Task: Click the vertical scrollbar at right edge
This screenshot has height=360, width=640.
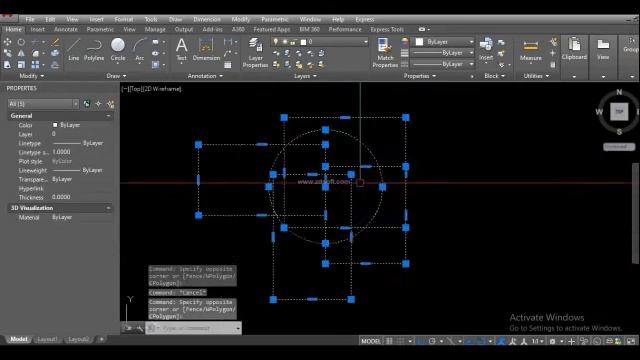Action: pyautogui.click(x=636, y=213)
